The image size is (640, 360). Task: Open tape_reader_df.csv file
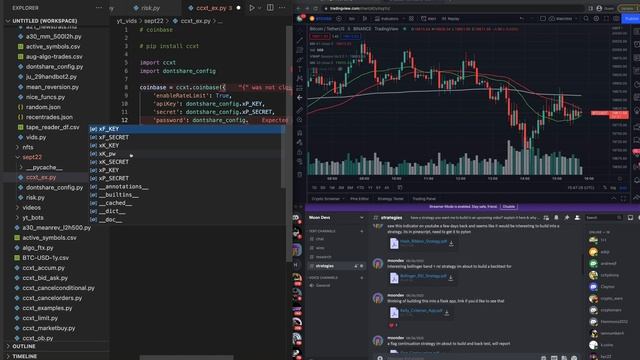[x=53, y=127]
